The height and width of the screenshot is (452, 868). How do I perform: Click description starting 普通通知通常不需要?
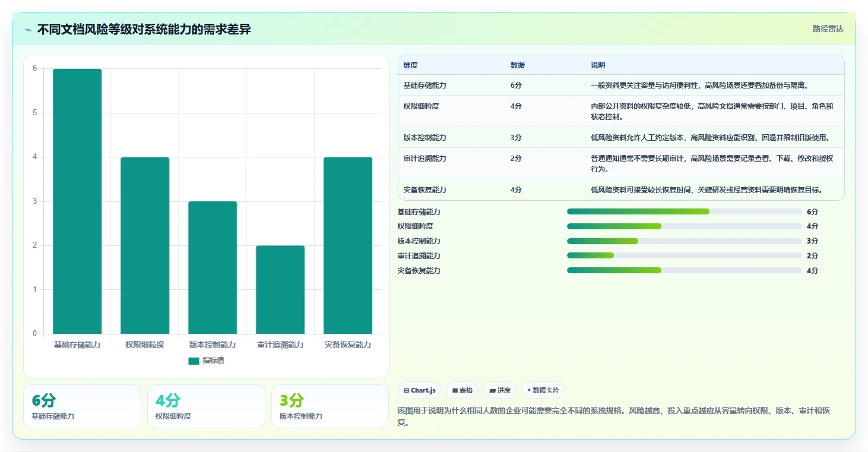pyautogui.click(x=712, y=164)
